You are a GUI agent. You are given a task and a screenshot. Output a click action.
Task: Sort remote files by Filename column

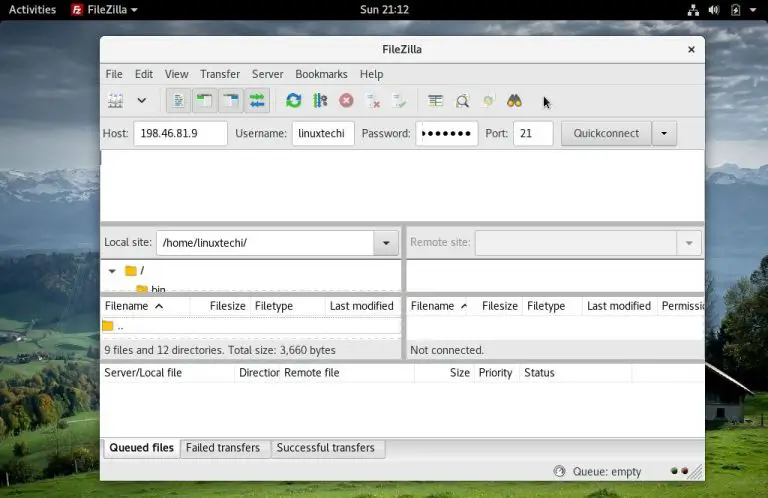(438, 306)
